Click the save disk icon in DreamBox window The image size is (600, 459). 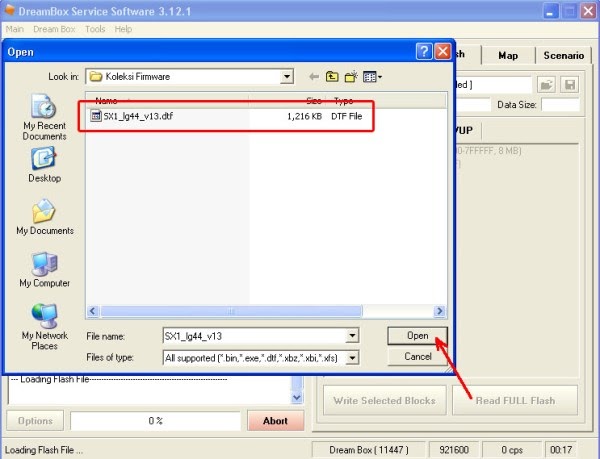click(x=569, y=85)
